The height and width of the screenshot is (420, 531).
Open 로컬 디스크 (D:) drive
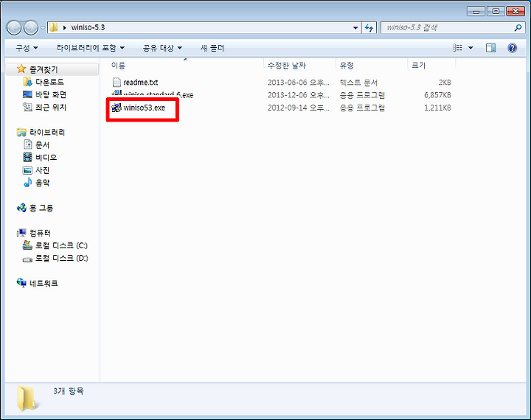62,258
